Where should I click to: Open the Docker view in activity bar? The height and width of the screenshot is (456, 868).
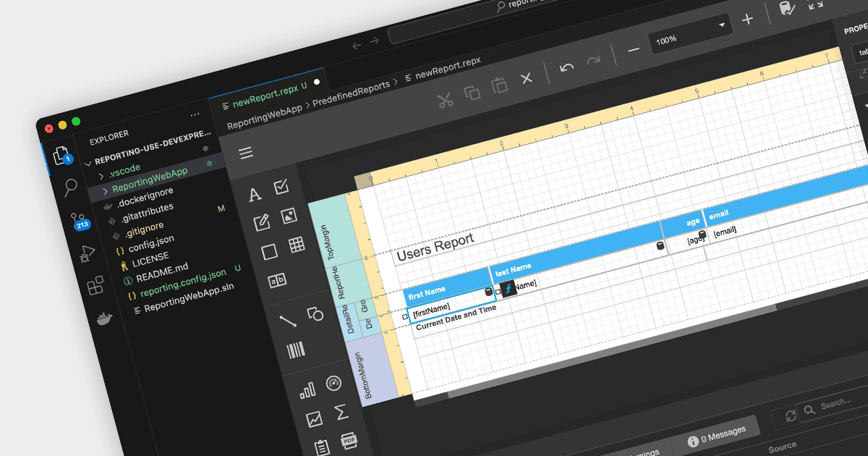(105, 318)
